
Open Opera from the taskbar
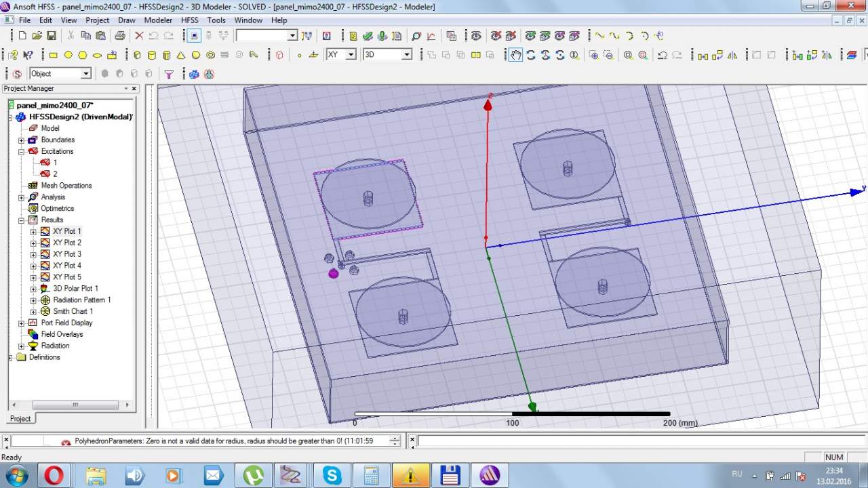tap(54, 475)
